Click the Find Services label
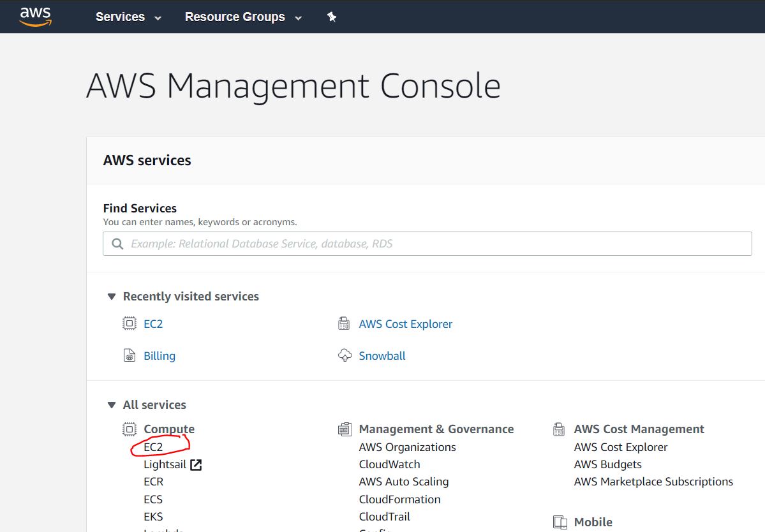Screen dimensions: 765x532 (x=140, y=208)
